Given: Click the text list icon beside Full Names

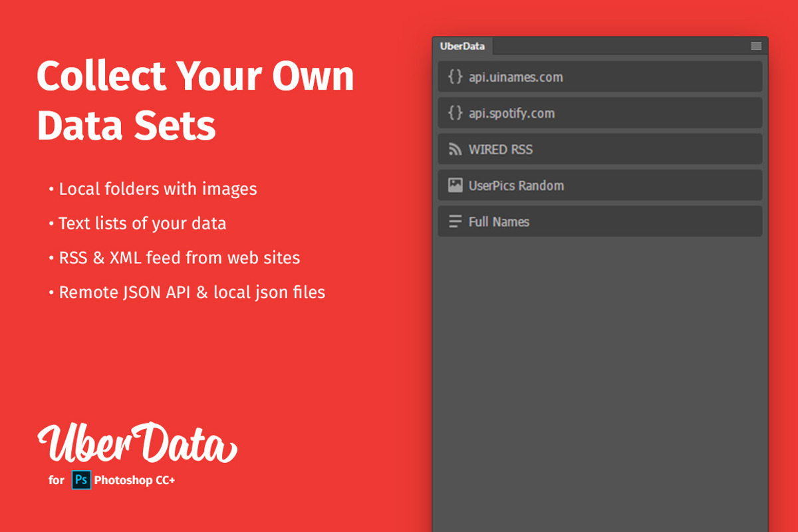Looking at the screenshot, I should point(455,221).
